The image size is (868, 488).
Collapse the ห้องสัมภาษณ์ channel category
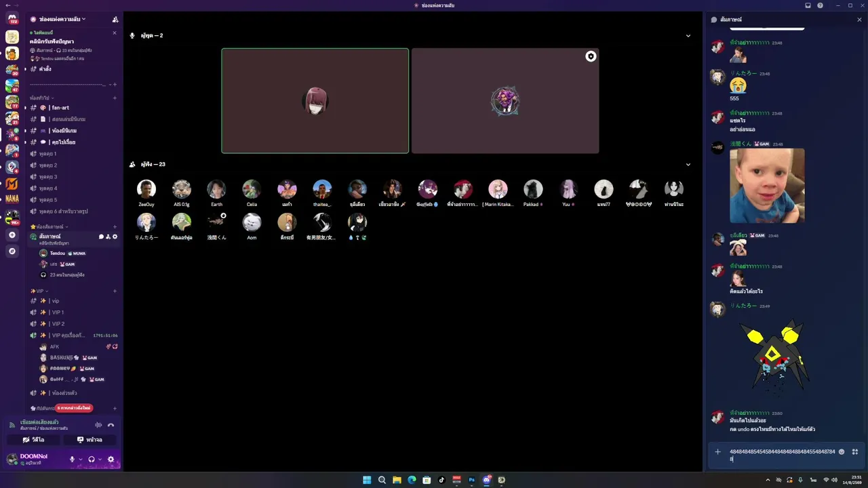click(50, 226)
